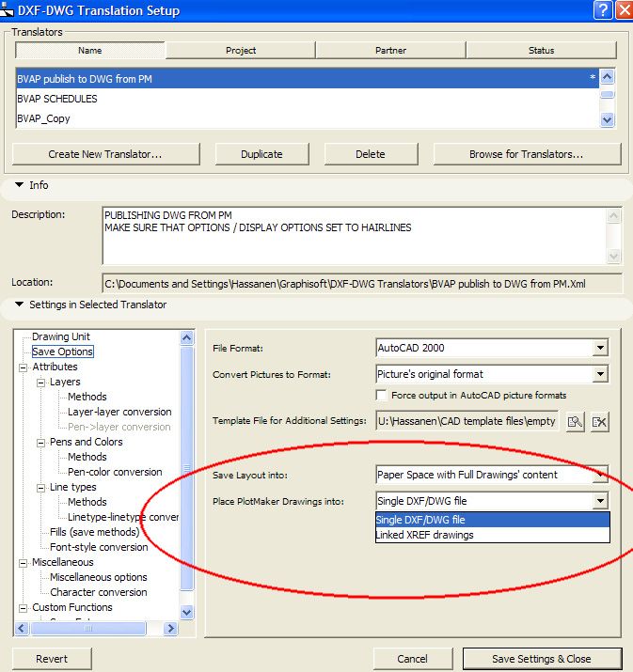The image size is (633, 672).
Task: Click translators list scroll up arrow
Action: click(x=607, y=77)
